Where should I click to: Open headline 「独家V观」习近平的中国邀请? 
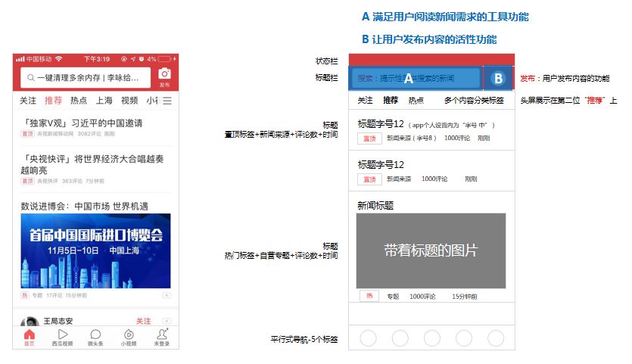83,123
